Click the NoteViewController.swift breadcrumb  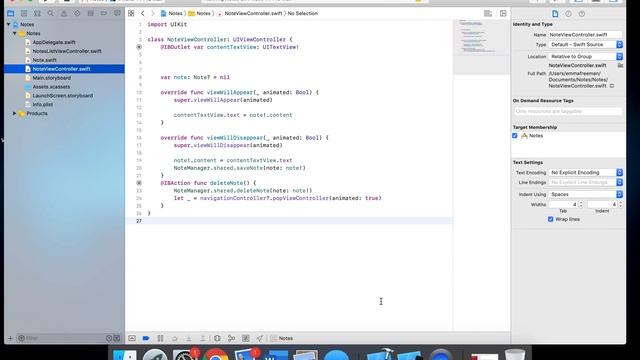tap(249, 13)
